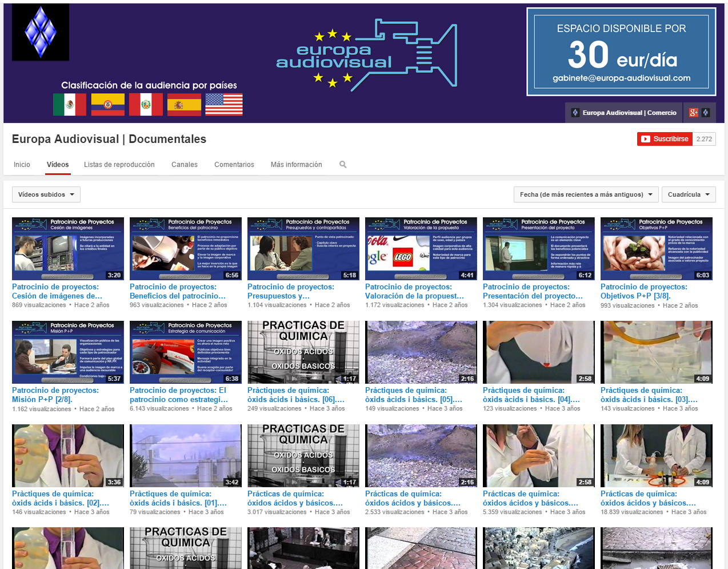Viewport: 728px width, 569px height.
Task: Click the Peru flag in banner
Action: [146, 105]
